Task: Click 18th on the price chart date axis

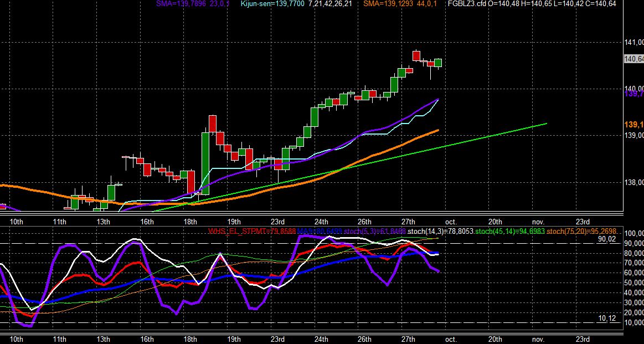Action: tap(190, 222)
